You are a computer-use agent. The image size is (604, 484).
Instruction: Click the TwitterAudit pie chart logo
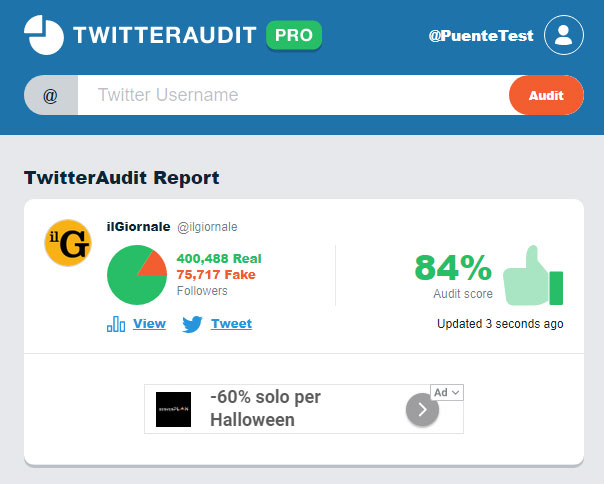pos(44,35)
